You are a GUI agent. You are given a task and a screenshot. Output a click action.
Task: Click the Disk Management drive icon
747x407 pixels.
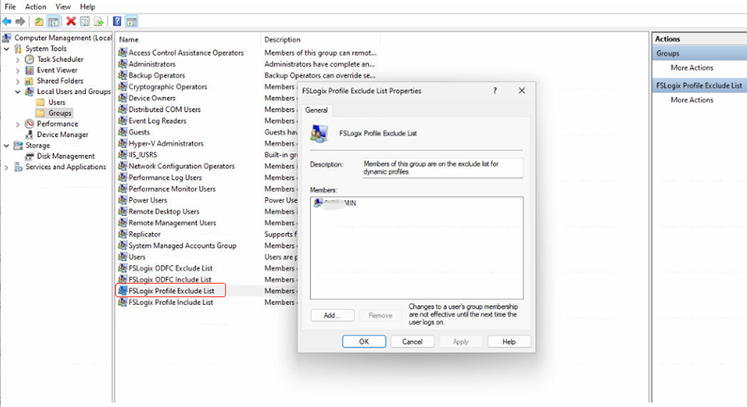click(30, 156)
